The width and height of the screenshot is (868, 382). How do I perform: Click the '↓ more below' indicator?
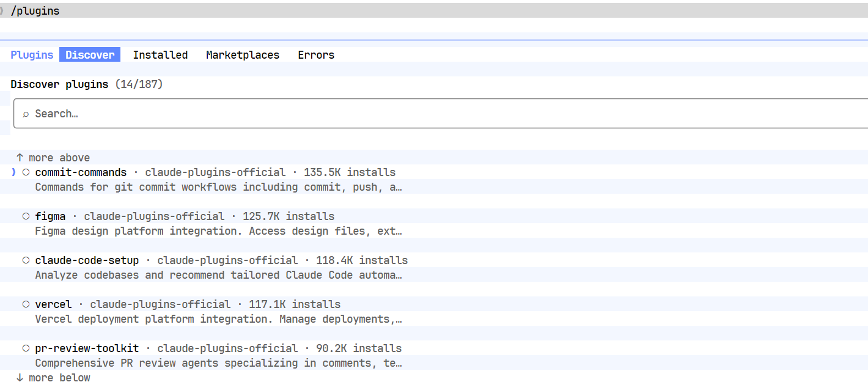pyautogui.click(x=53, y=378)
